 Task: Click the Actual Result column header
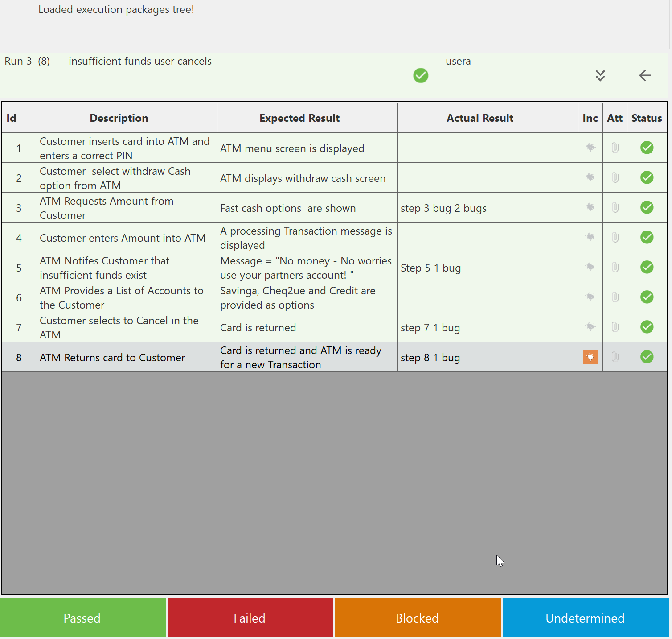(x=480, y=118)
